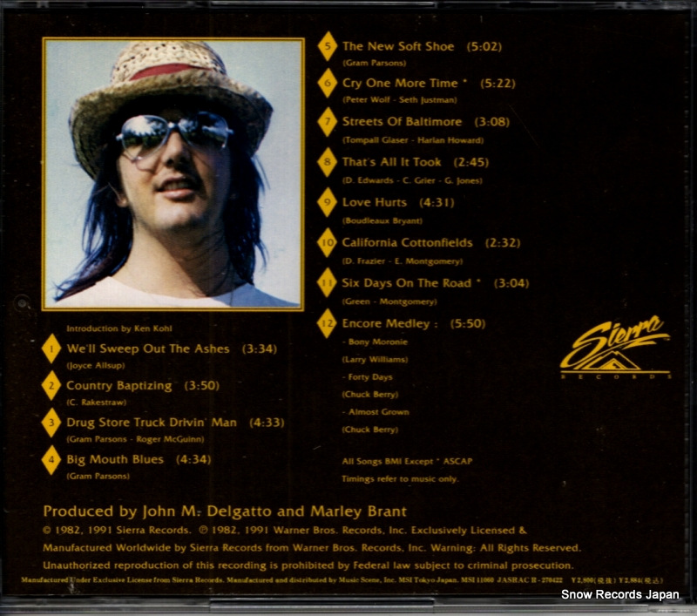
Task: Click the track 10 diamond icon
Action: pos(328,244)
